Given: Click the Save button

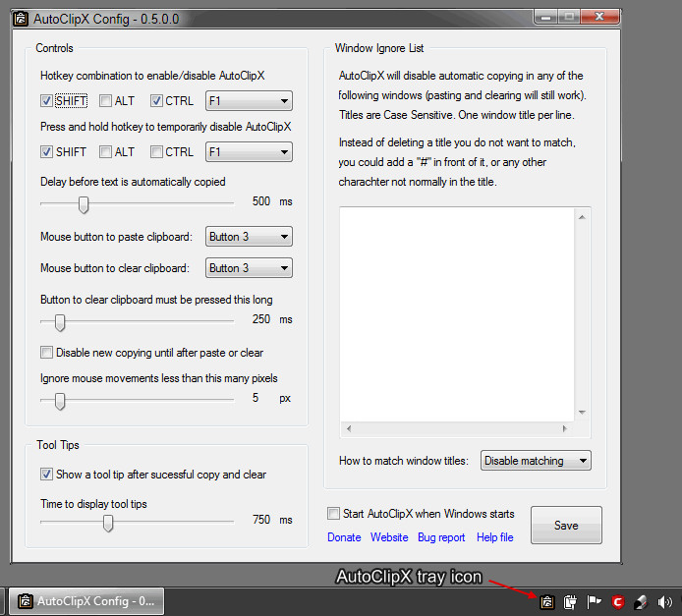Looking at the screenshot, I should 566,526.
